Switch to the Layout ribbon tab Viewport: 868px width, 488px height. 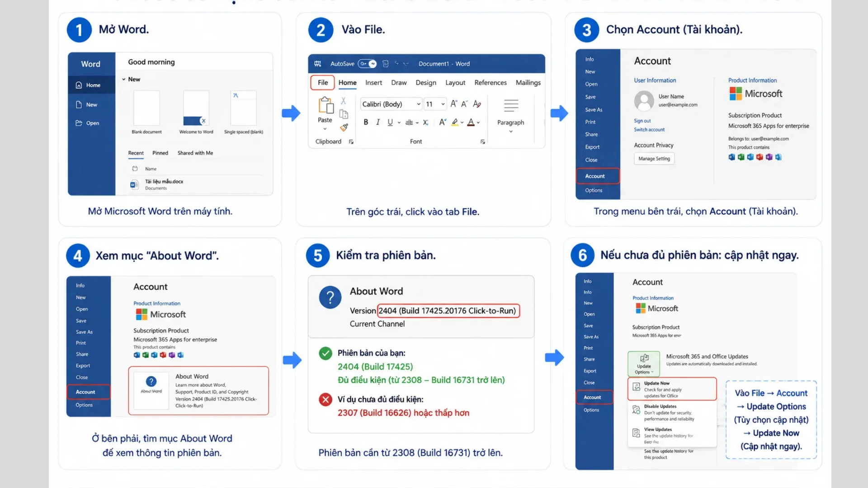tap(455, 83)
